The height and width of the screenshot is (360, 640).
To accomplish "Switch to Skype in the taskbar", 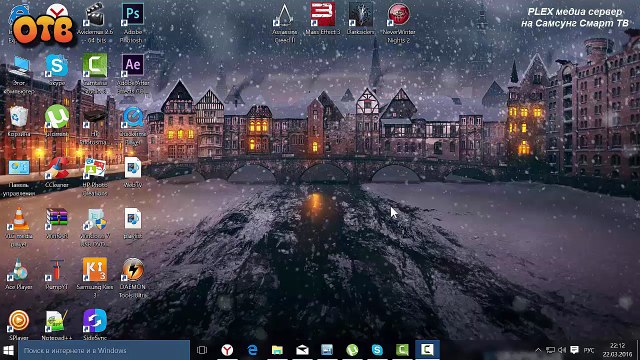I will [377, 350].
